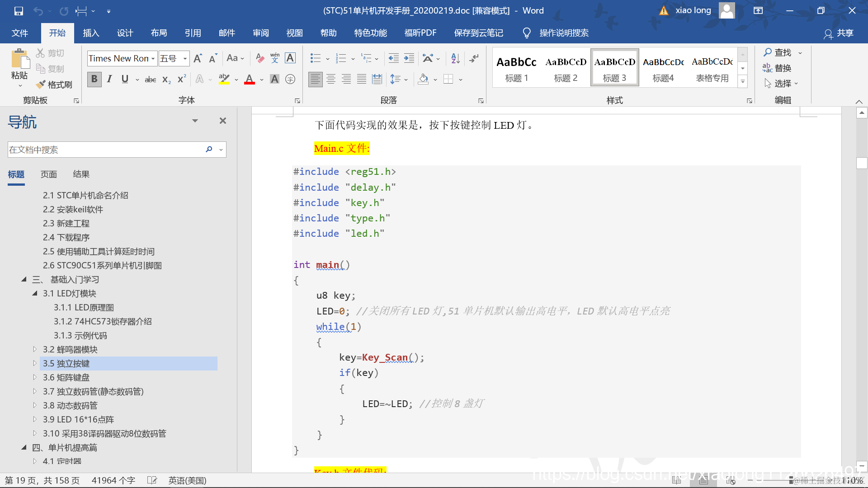
Task: Toggle Bold formatting
Action: (x=94, y=80)
